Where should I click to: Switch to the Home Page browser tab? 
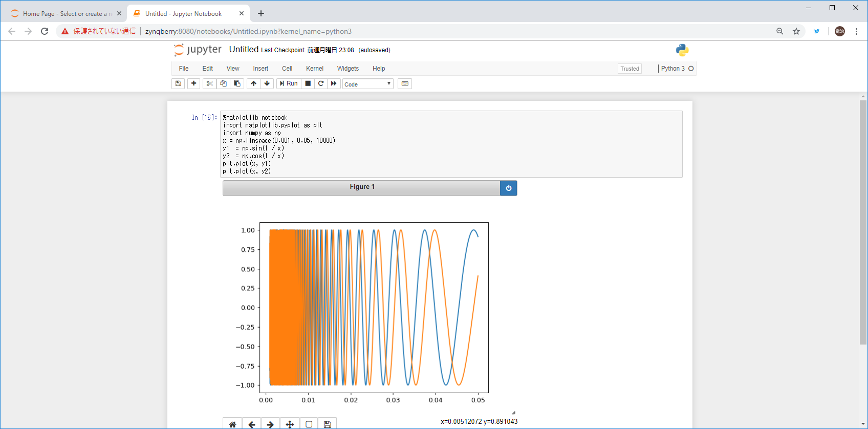point(64,14)
